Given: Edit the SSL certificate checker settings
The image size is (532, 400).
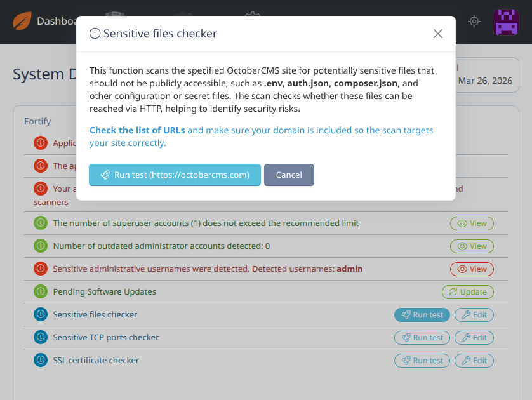Looking at the screenshot, I should [474, 361].
